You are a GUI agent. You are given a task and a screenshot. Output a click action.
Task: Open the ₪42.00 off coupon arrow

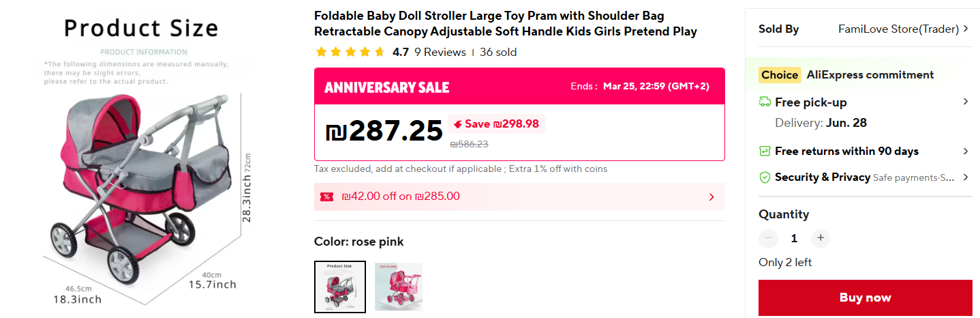point(711,197)
